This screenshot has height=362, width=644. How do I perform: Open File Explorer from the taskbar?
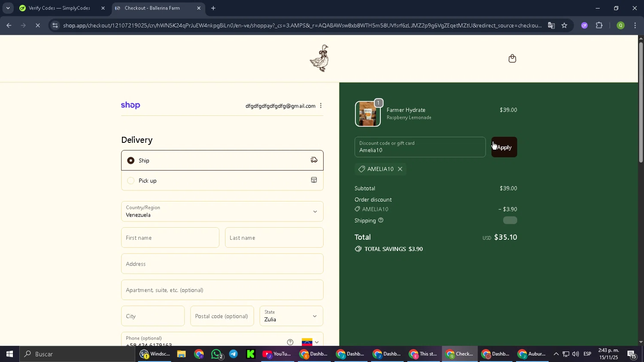[x=181, y=354]
